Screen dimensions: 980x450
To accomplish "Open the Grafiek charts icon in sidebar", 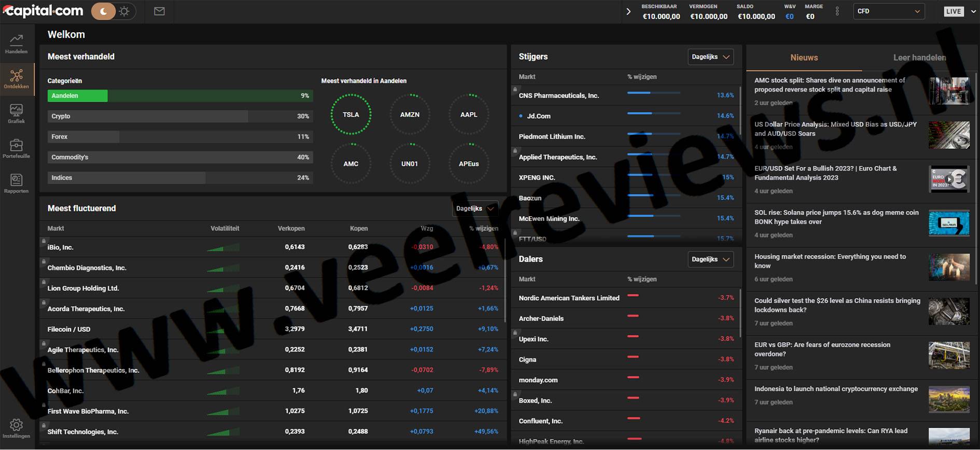I will 16,114.
